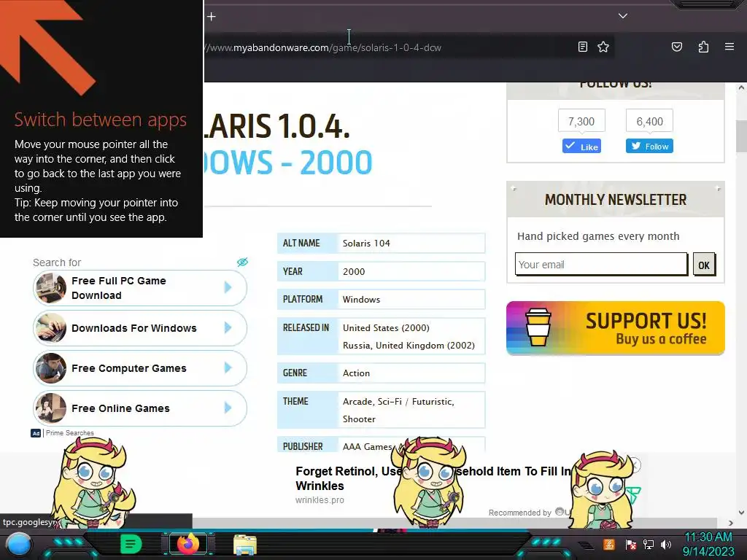This screenshot has height=560, width=747.
Task: Click Russia, United Kingdom (2002) release entry
Action: 409,345
